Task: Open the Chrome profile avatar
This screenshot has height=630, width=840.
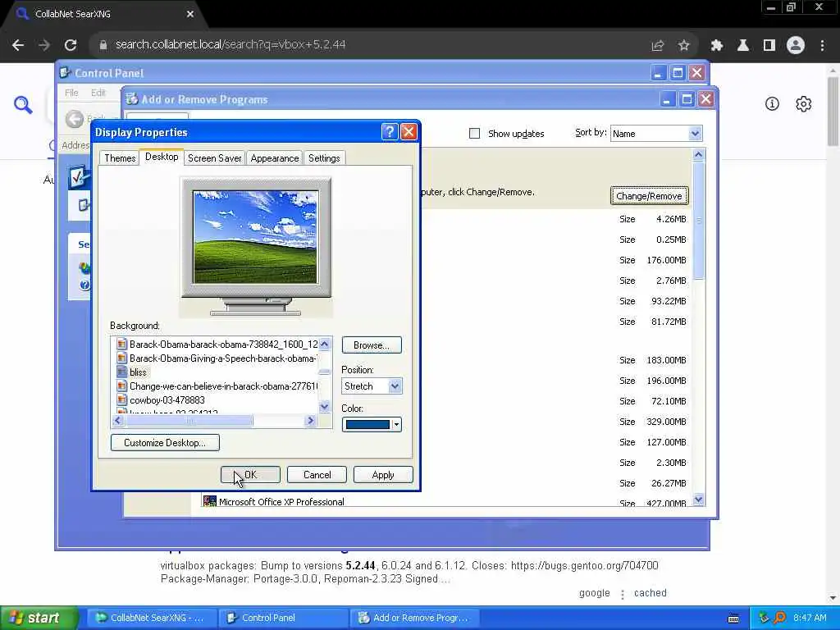Action: 796,46
